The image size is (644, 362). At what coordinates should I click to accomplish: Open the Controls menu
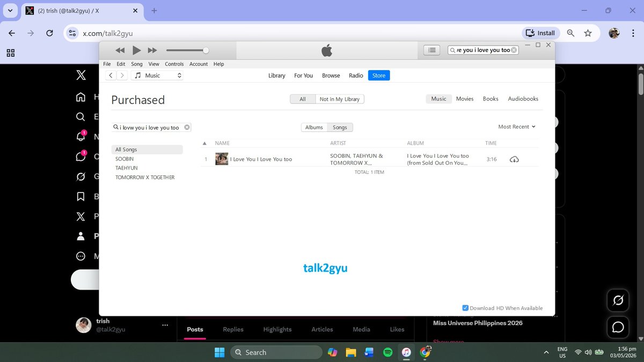coord(174,64)
